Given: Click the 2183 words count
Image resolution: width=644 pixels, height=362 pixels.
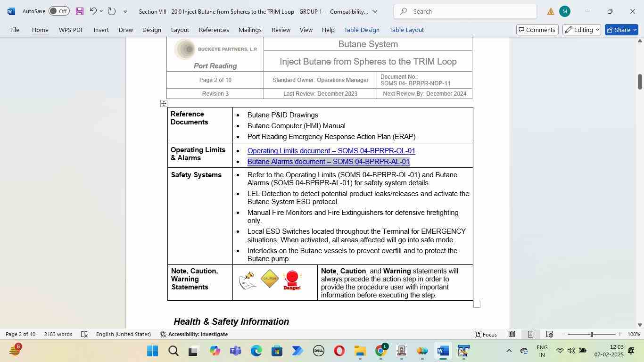Looking at the screenshot, I should [58, 334].
